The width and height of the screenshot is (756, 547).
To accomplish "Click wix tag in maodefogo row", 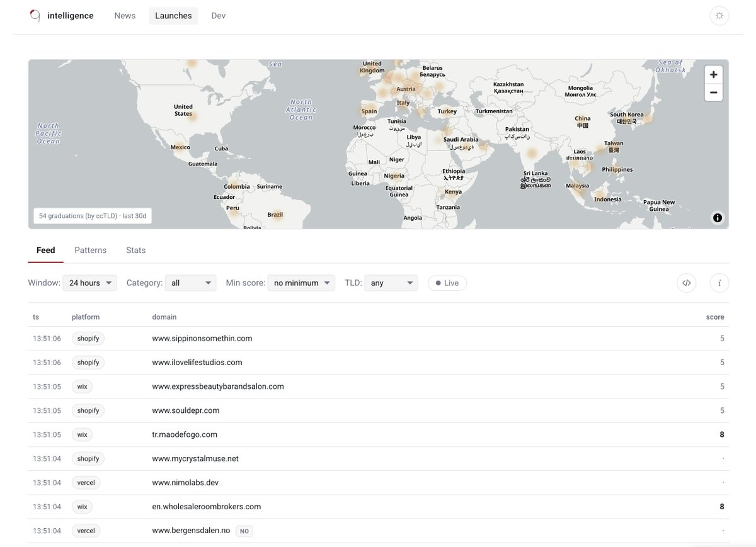I will click(82, 434).
